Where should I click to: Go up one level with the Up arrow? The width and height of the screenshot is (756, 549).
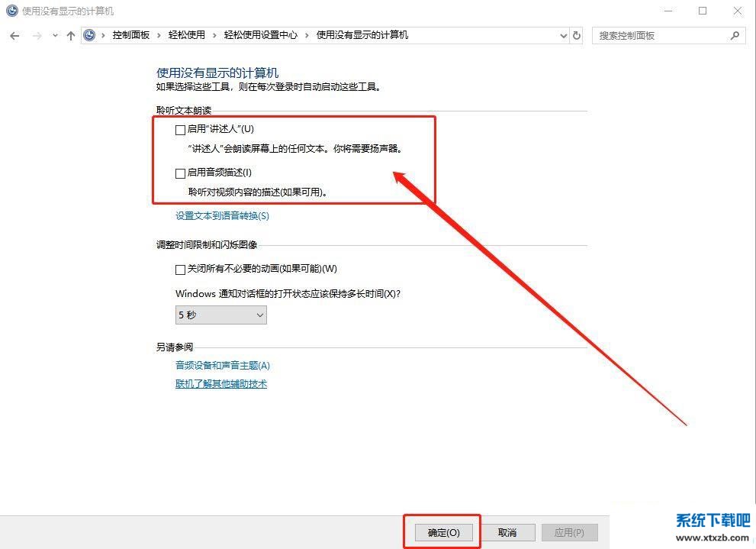coord(71,35)
